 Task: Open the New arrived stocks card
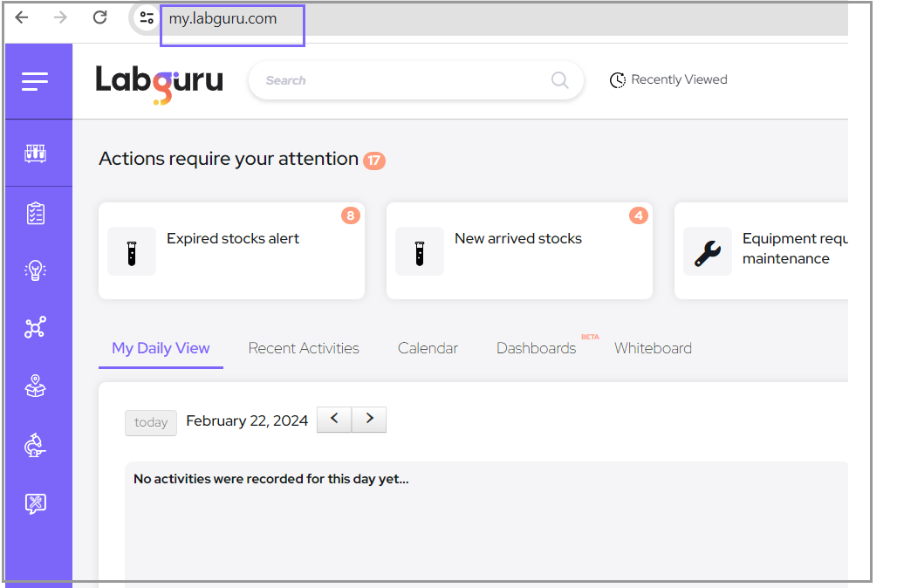519,251
